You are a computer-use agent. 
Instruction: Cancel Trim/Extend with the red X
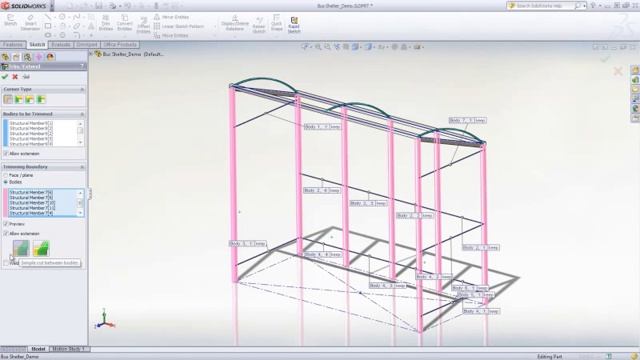coord(15,77)
